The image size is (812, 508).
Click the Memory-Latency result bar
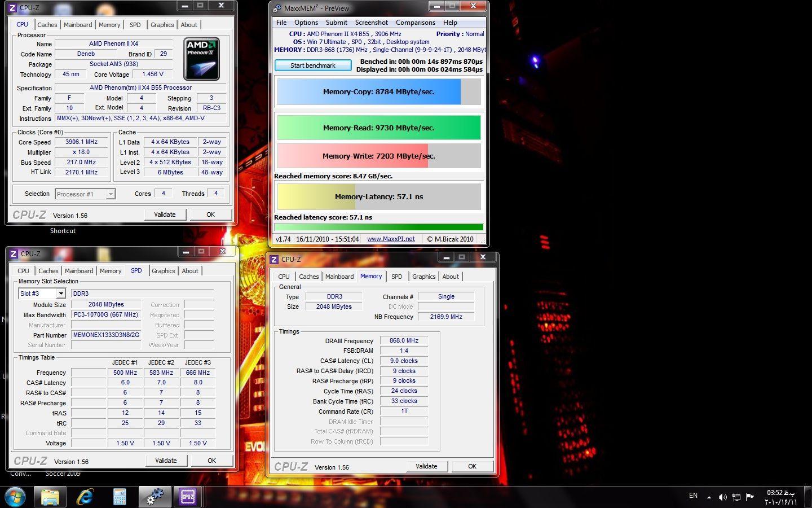(379, 197)
